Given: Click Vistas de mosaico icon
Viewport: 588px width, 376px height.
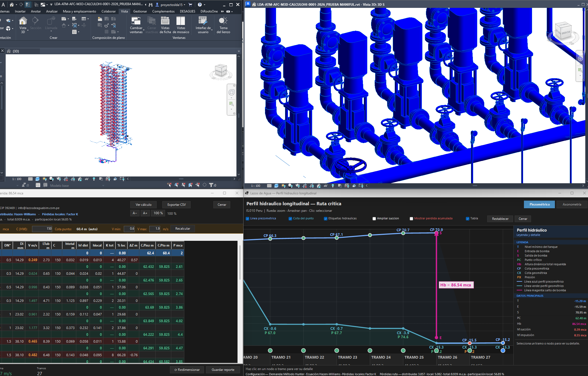Looking at the screenshot, I should [x=181, y=21].
